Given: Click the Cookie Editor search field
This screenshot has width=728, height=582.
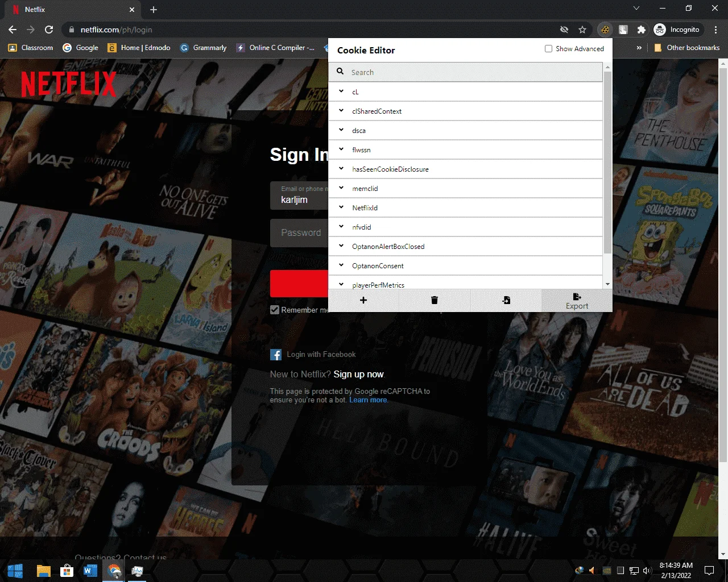Looking at the screenshot, I should [465, 72].
